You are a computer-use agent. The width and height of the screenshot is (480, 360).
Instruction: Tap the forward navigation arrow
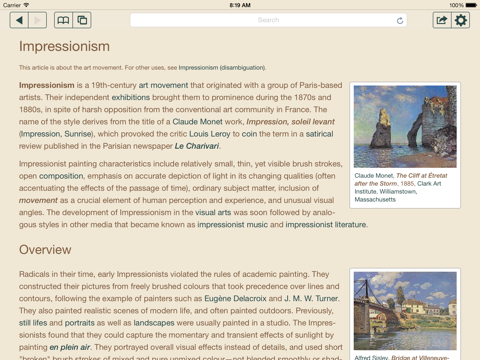point(38,20)
